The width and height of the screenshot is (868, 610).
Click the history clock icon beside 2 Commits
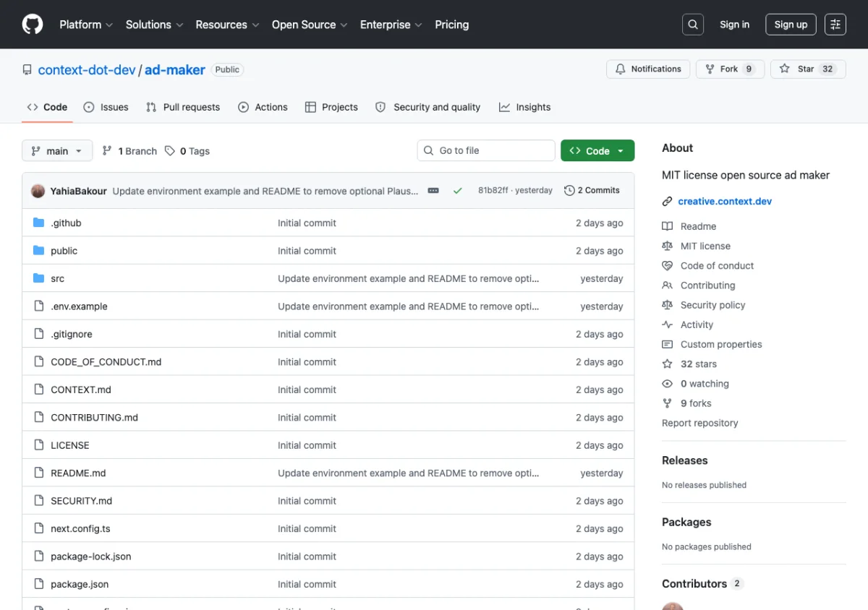569,191
